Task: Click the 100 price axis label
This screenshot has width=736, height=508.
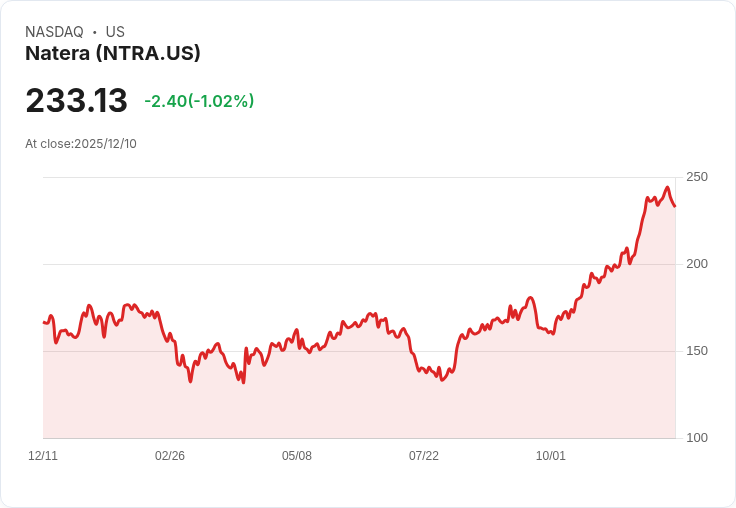Action: click(x=697, y=438)
